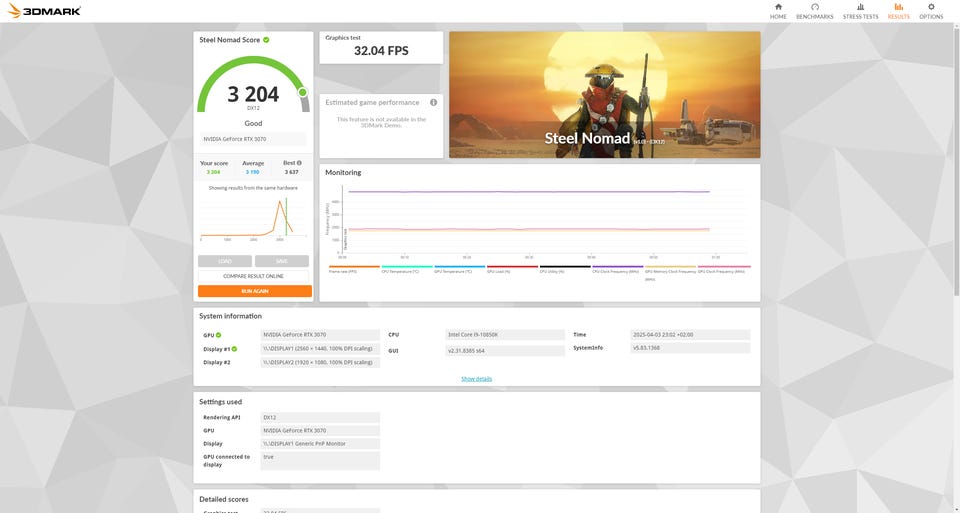Expand system info via Show details
The width and height of the screenshot is (960, 513).
(476, 379)
